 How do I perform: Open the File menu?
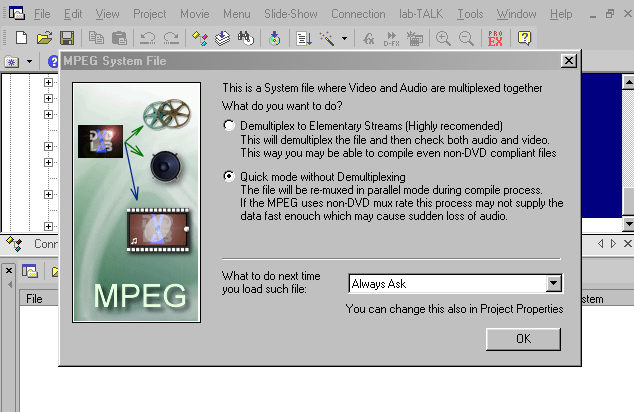[42, 14]
